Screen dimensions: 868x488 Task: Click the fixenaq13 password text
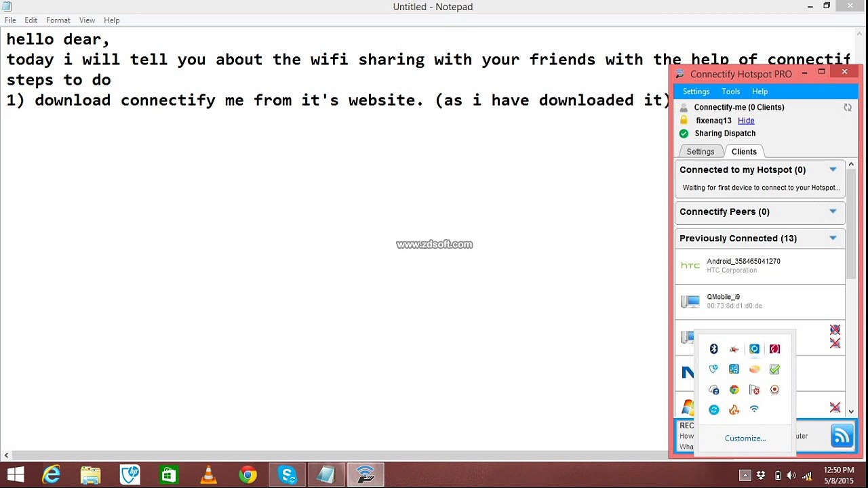713,121
